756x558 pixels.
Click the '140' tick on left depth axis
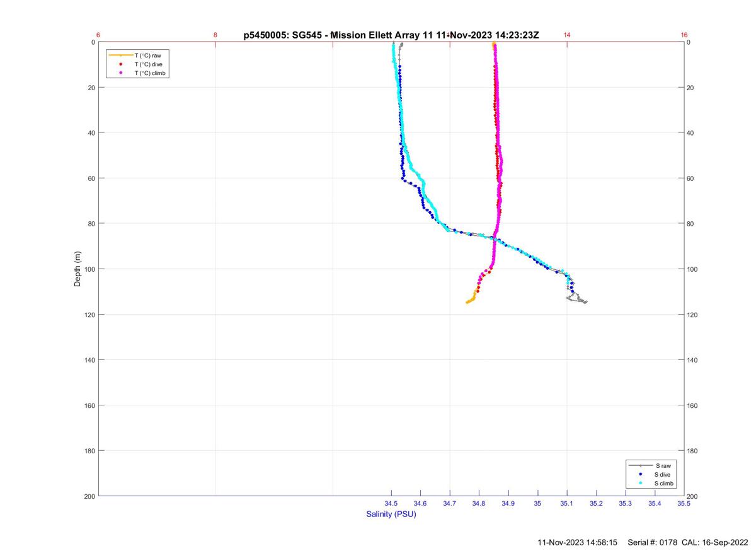[x=89, y=360]
